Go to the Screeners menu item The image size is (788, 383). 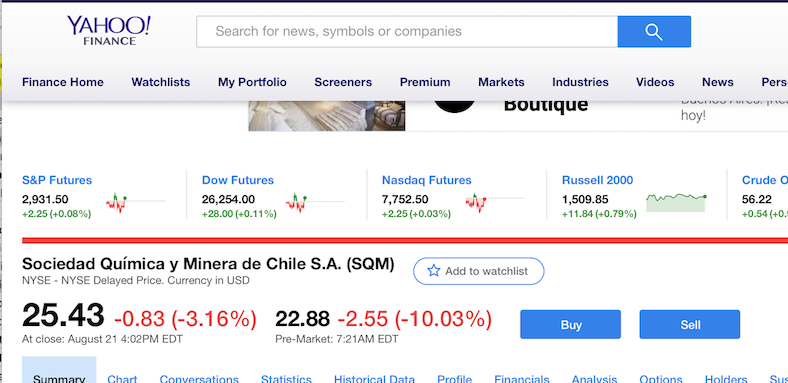(x=343, y=82)
